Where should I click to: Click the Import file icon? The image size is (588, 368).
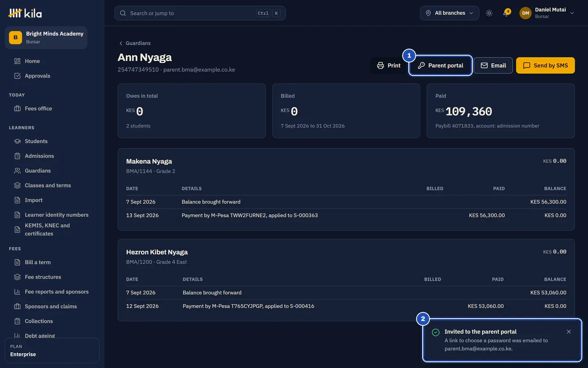(17, 200)
